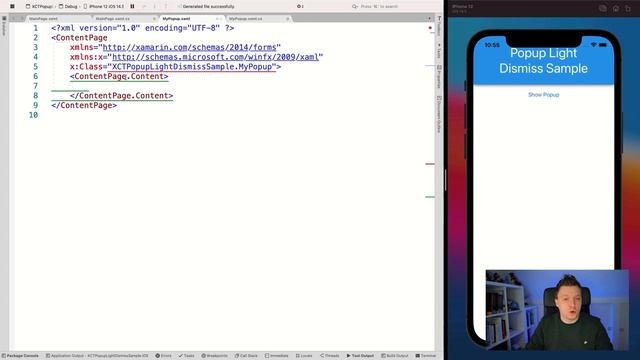Open the Errors pad
Image resolution: width=640 pixels, height=360 pixels.
click(x=163, y=356)
